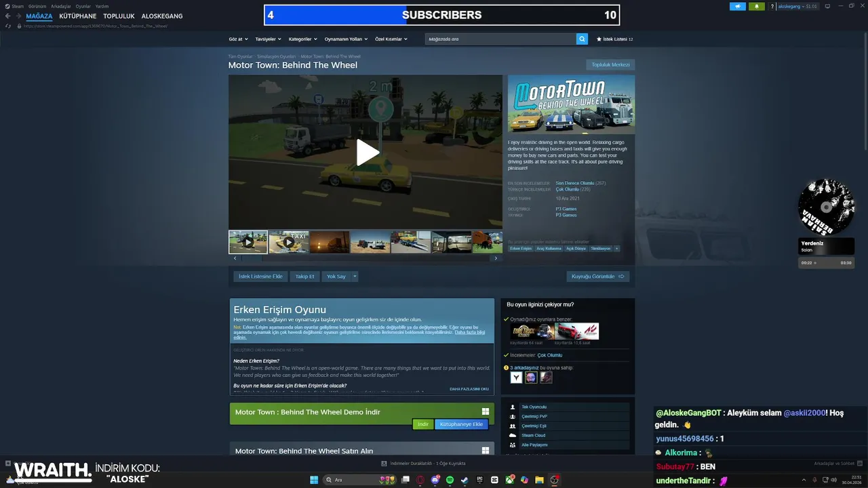Open Epic Games Launcher from taskbar
The image size is (868, 488).
tap(479, 480)
